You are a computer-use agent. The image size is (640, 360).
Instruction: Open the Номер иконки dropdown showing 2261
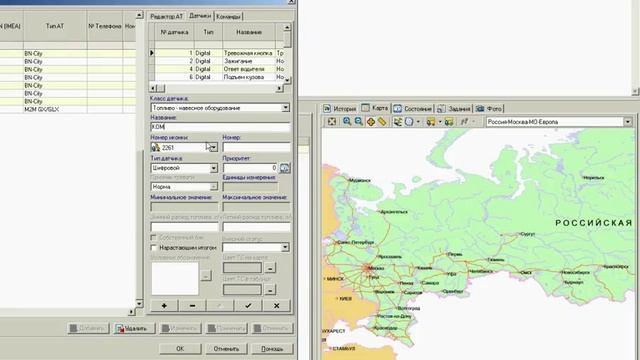pos(213,147)
